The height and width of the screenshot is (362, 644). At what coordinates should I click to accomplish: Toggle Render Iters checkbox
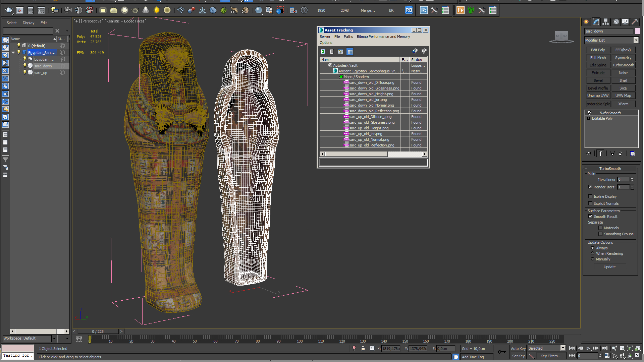(590, 187)
